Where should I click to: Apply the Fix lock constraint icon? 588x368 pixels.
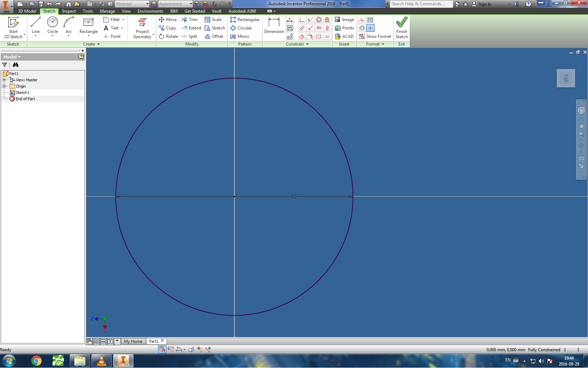tap(327, 20)
